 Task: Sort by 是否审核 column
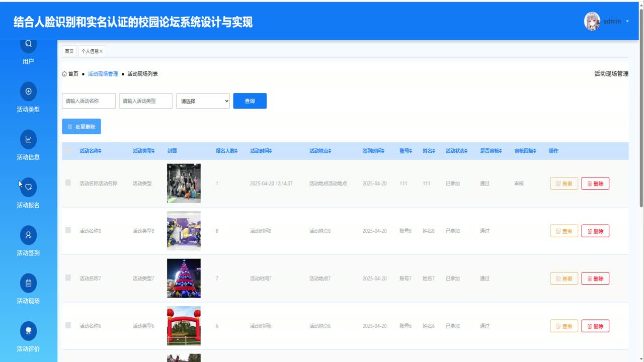tap(491, 151)
